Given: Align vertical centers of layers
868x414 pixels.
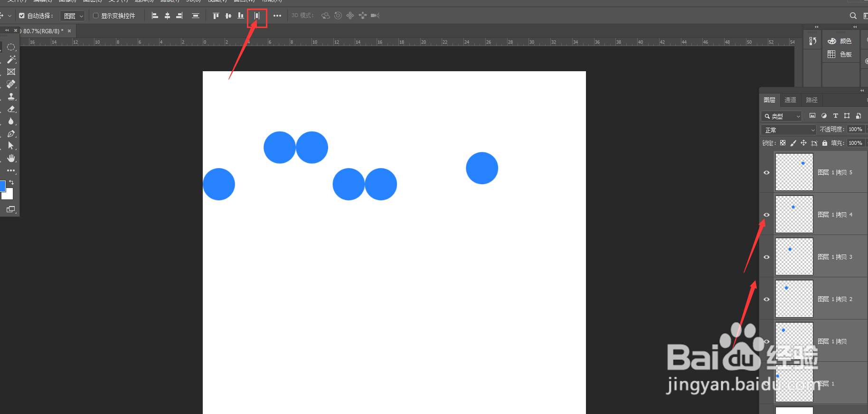Looking at the screenshot, I should click(228, 16).
